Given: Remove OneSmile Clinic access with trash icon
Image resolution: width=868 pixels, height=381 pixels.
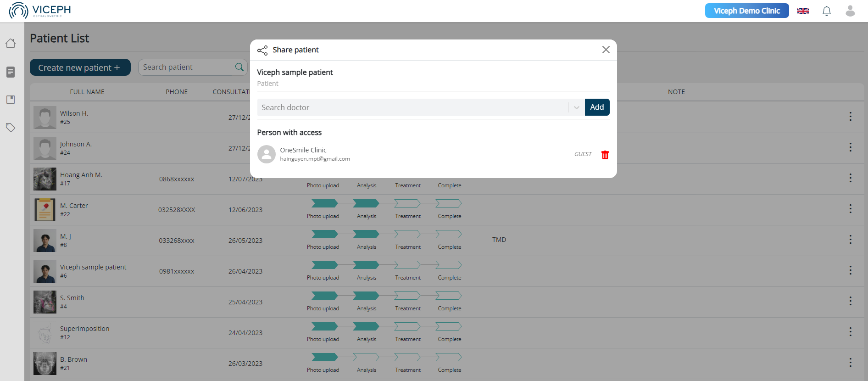Looking at the screenshot, I should (x=605, y=155).
